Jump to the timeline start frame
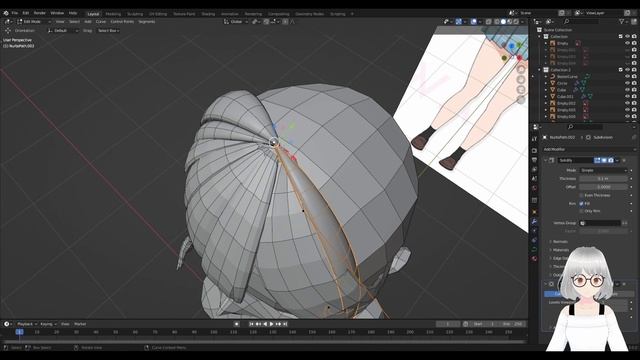Viewport: 640px width, 360px height. (251, 324)
